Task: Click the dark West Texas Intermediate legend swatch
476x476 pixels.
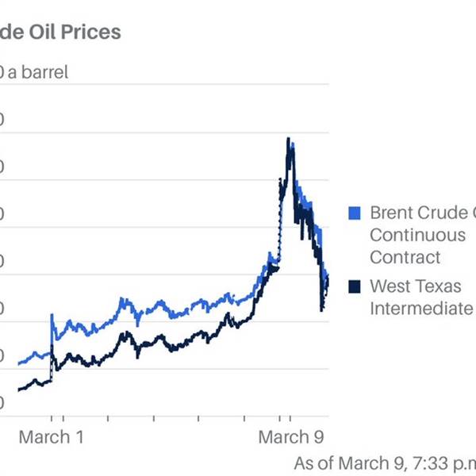Action: [355, 286]
